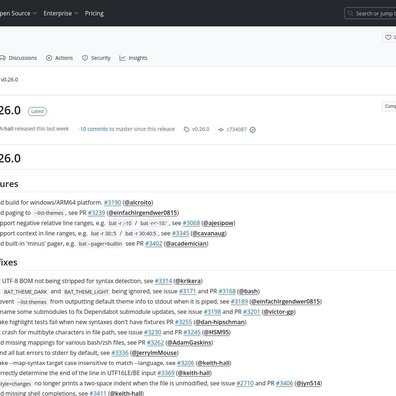The width and height of the screenshot is (396, 396).
Task: Open the Compare dropdown button
Action: 389,106
